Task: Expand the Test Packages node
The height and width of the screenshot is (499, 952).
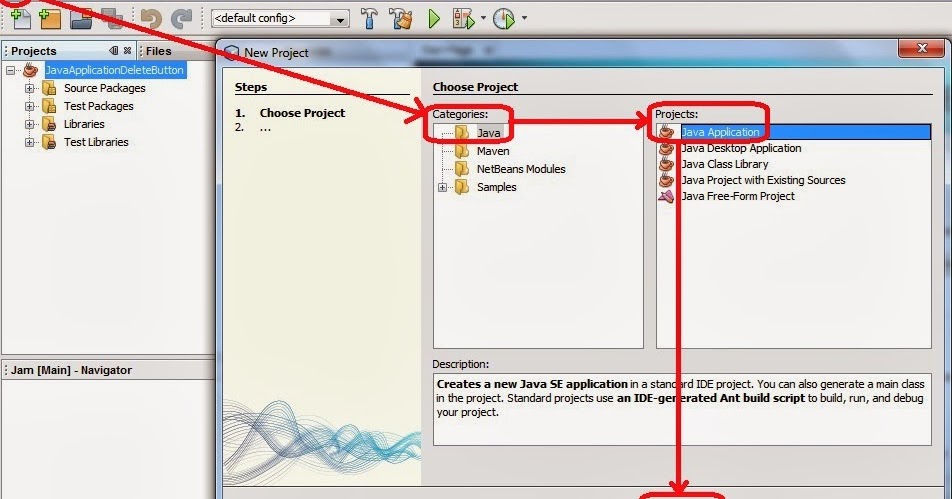Action: (x=29, y=106)
